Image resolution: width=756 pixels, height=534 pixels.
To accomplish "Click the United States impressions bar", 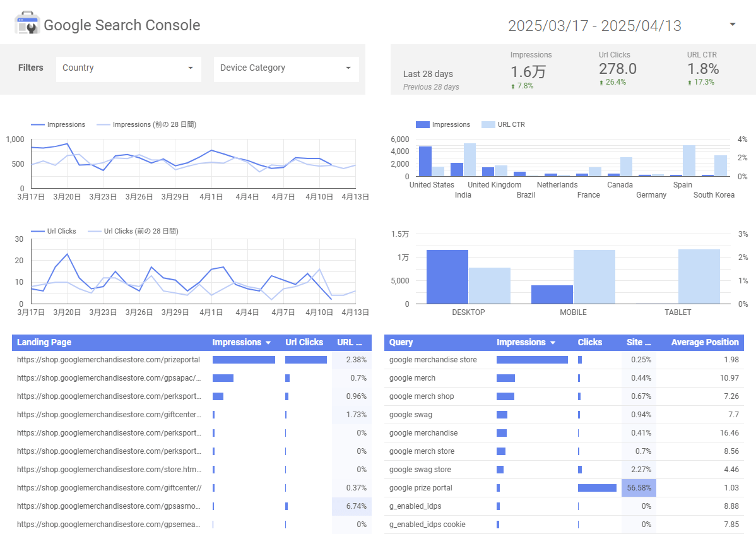I will (x=425, y=162).
